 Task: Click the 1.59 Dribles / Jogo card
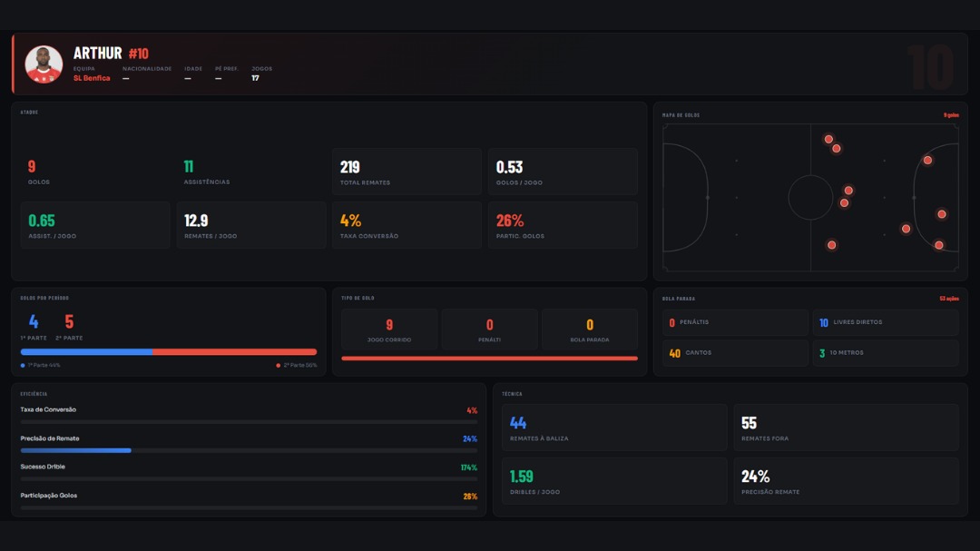coord(615,481)
